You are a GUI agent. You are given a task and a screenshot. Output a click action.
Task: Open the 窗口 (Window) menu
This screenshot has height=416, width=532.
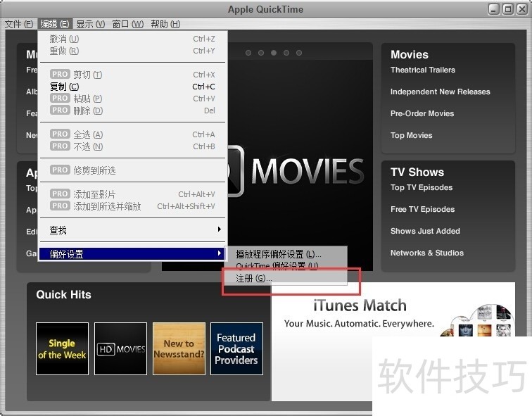[x=127, y=24]
